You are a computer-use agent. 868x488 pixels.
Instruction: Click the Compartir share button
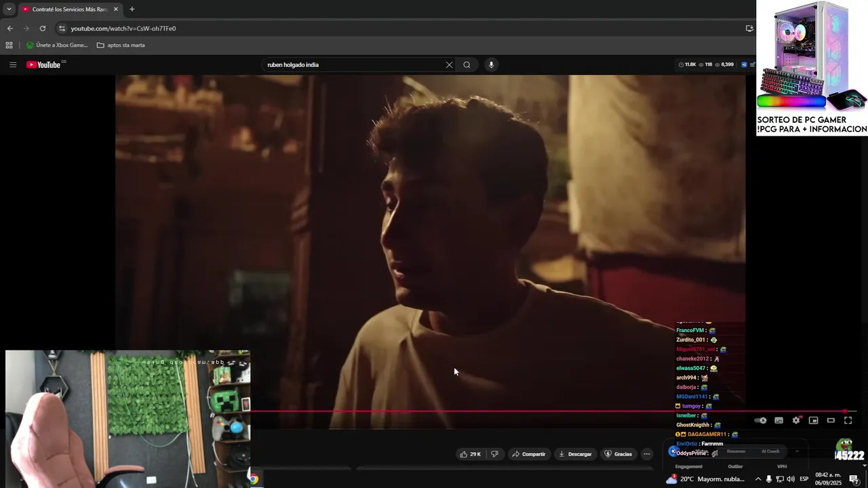[x=529, y=454]
